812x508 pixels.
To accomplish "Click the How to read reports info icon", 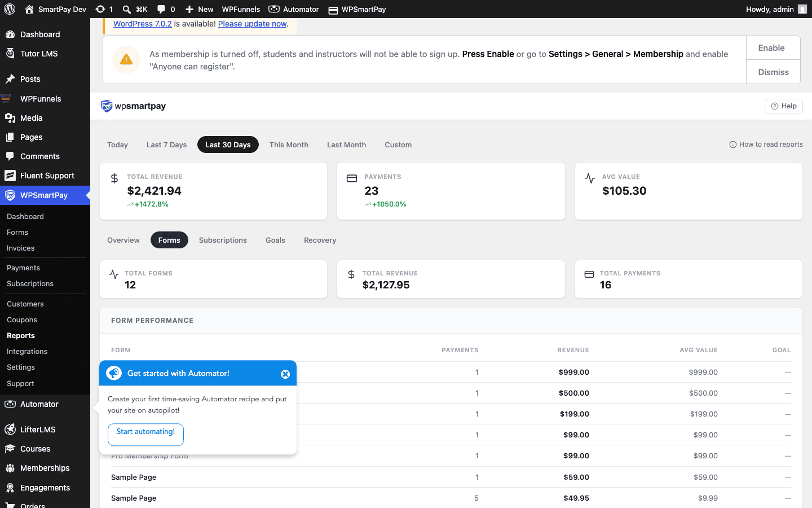I will coord(732,144).
